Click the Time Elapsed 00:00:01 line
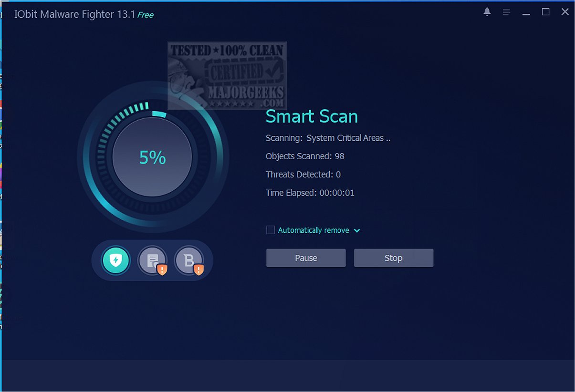575x392 pixels. coord(310,193)
